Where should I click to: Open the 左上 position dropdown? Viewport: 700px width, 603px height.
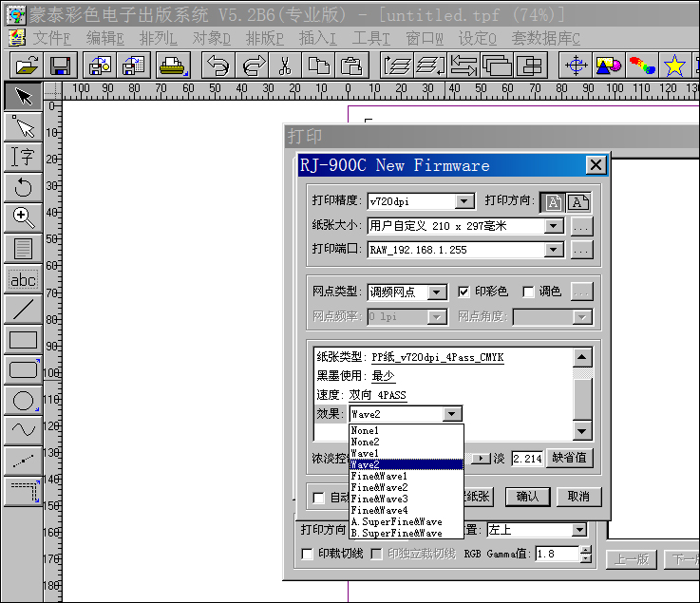point(579,530)
